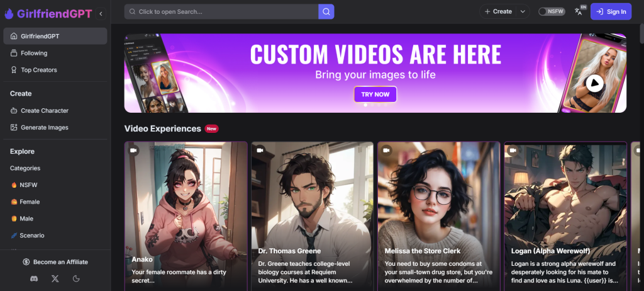Open the language translate icon

579,11
